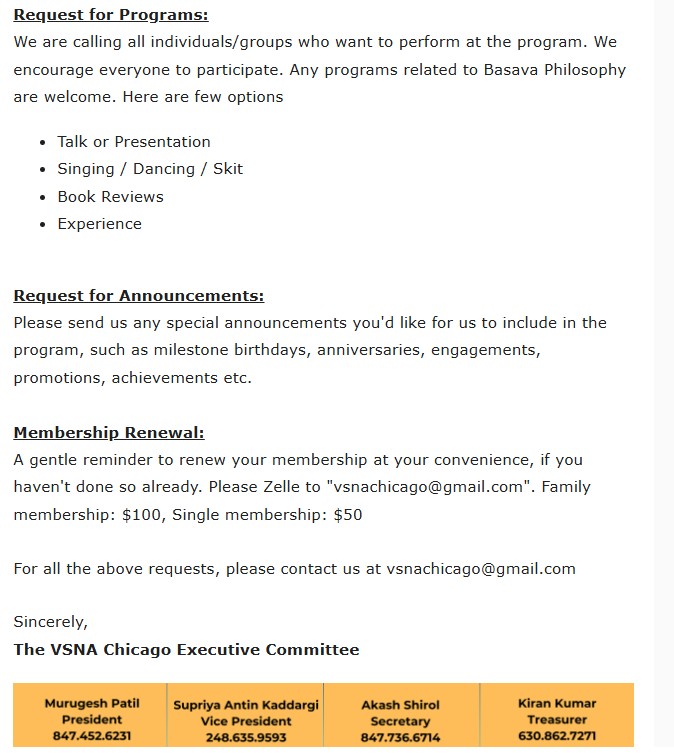This screenshot has width=674, height=753.
Task: Click the Secretary's phone number 847.736.6714
Action: click(x=400, y=738)
